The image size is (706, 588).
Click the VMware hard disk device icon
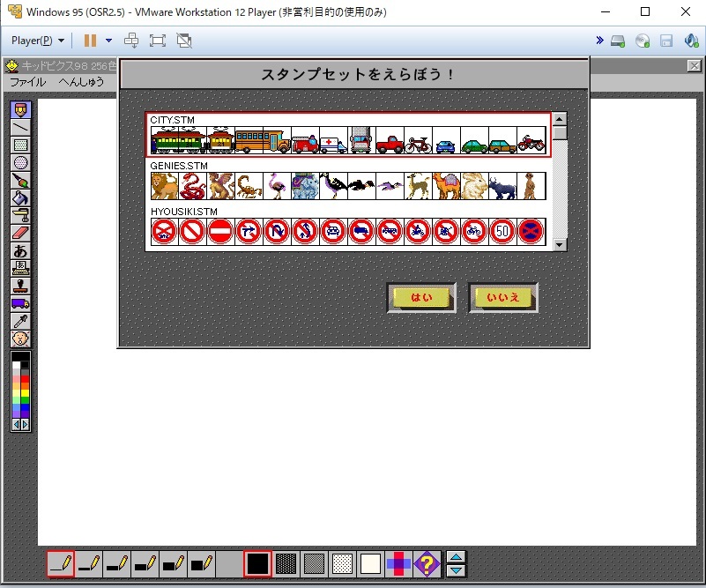pyautogui.click(x=618, y=41)
